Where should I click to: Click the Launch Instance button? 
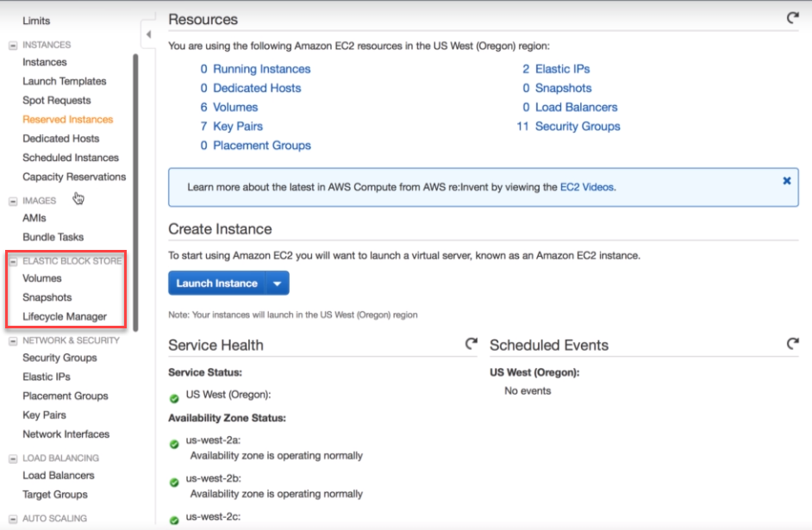pos(216,284)
